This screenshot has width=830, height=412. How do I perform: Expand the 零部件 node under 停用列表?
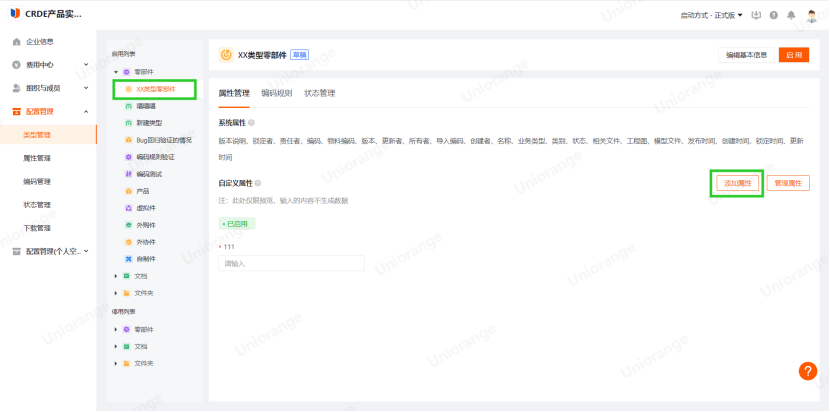[x=116, y=329]
